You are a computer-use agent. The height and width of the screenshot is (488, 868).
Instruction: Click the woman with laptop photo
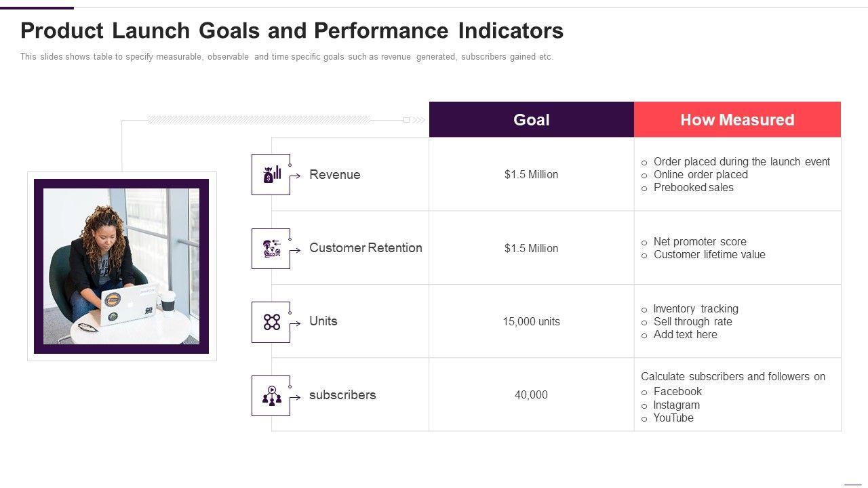pyautogui.click(x=121, y=266)
